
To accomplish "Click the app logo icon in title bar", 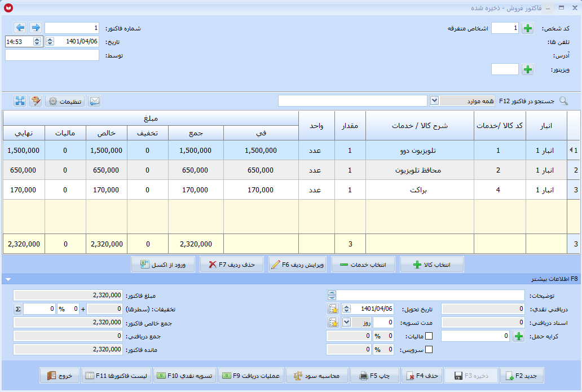I will (8, 7).
